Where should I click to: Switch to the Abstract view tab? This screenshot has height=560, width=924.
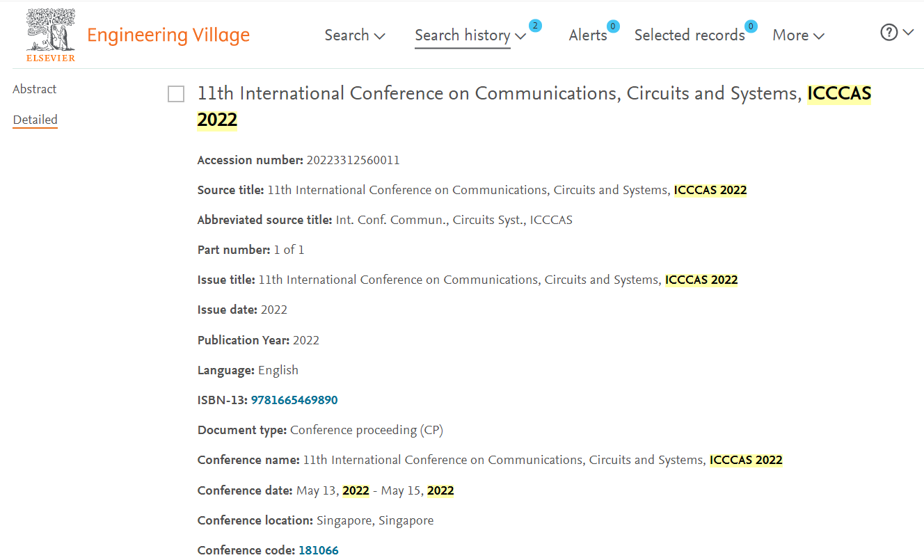35,89
